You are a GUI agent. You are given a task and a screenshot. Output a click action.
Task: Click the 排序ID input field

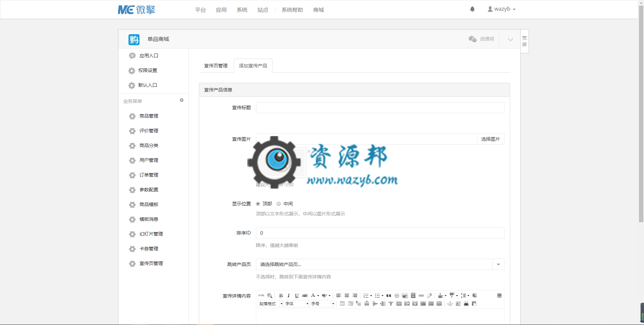click(380, 233)
